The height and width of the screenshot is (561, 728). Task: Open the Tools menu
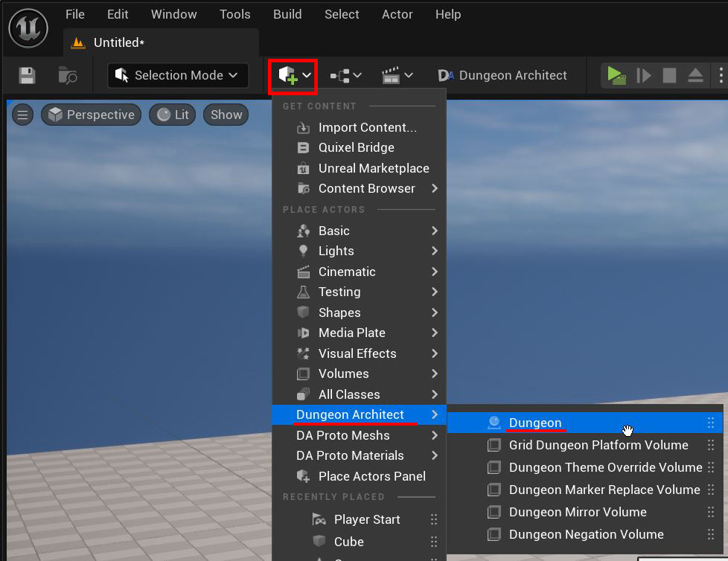coord(235,14)
